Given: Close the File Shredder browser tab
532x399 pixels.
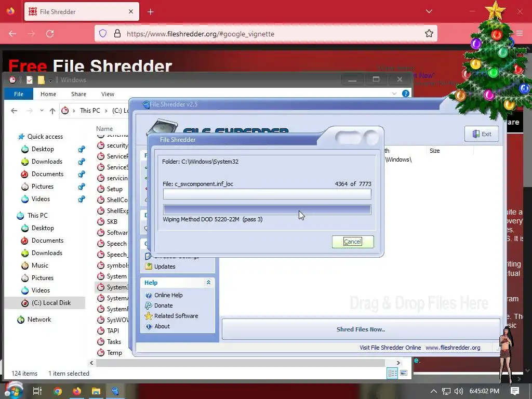Looking at the screenshot, I should 131,12.
